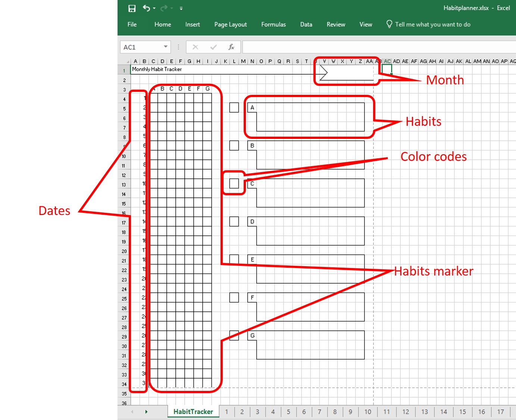Click the Save icon in the quick access toolbar
The image size is (516, 420).
(x=132, y=8)
